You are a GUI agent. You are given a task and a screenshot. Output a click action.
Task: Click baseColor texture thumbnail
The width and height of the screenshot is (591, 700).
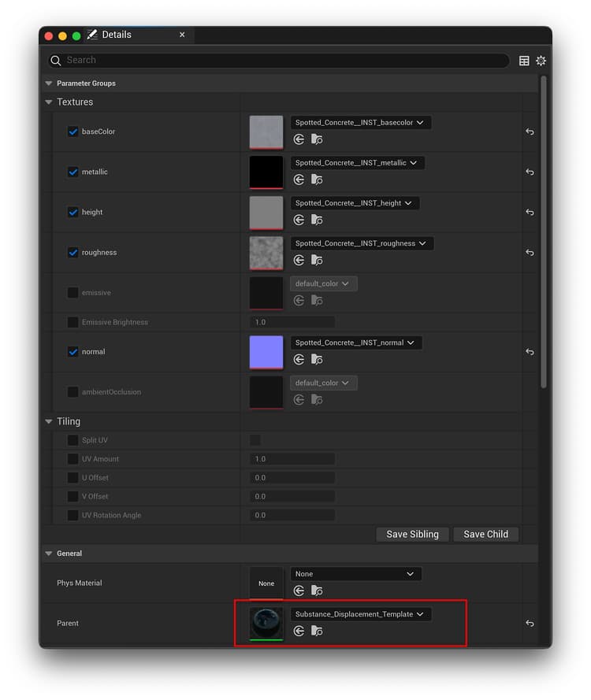(x=266, y=132)
